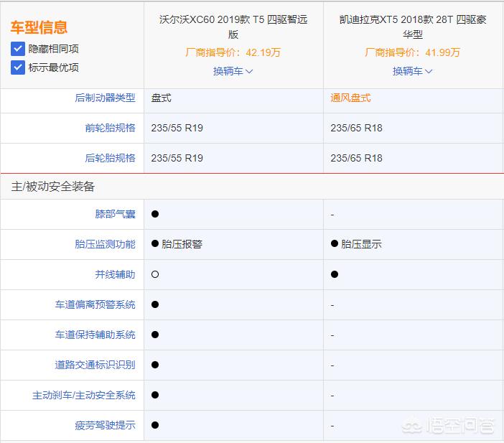
Task: Uncheck the 隐藏相同项 checkbox
Action: pyautogui.click(x=18, y=49)
